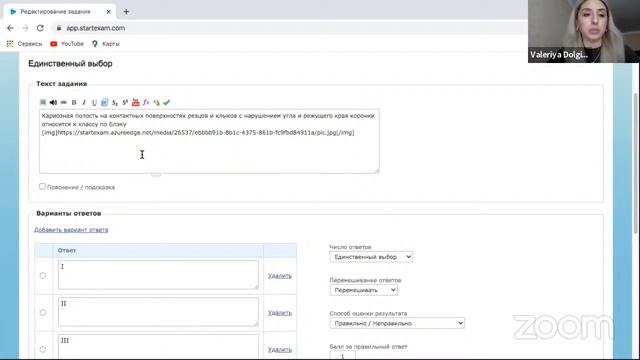Apply subscript formatting
Image resolution: width=640 pixels, height=360 pixels.
(115, 102)
